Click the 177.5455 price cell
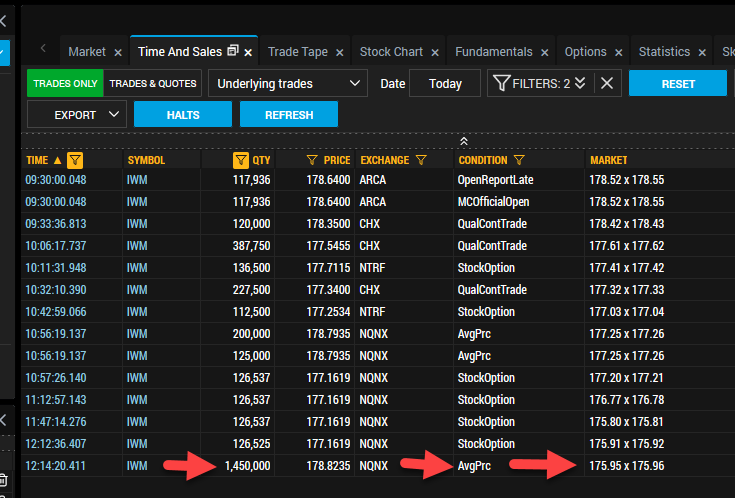 (328, 246)
